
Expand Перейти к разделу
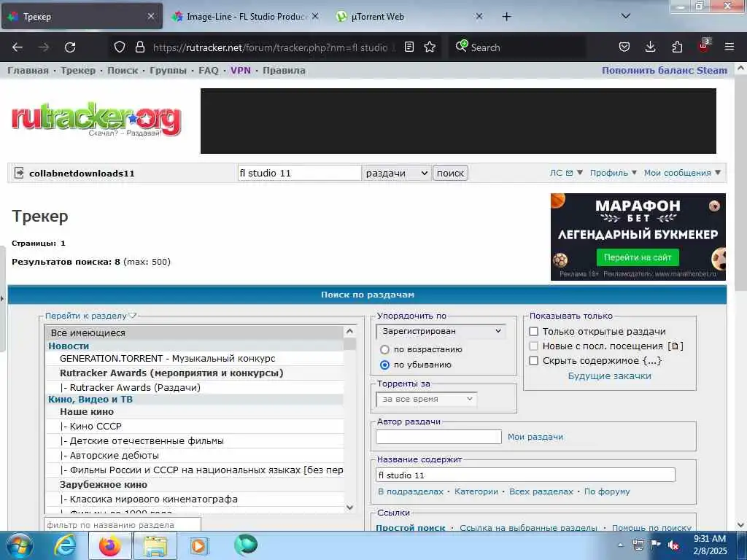[x=91, y=316]
